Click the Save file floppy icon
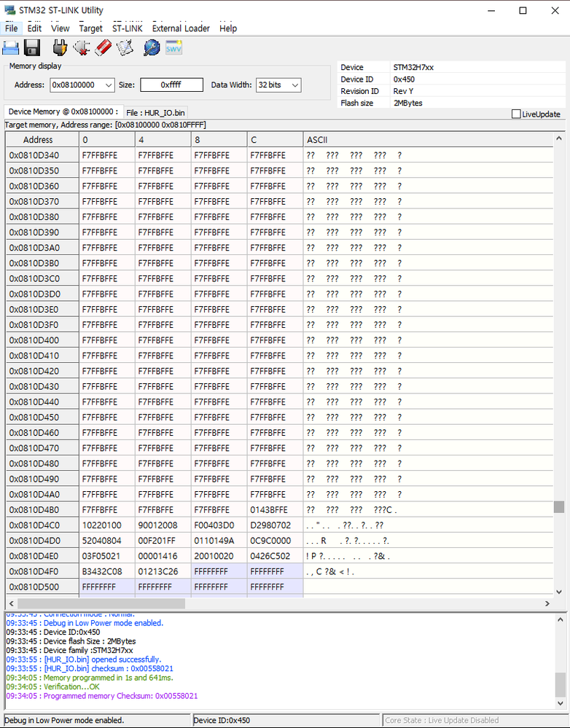570x728 pixels. tap(32, 47)
